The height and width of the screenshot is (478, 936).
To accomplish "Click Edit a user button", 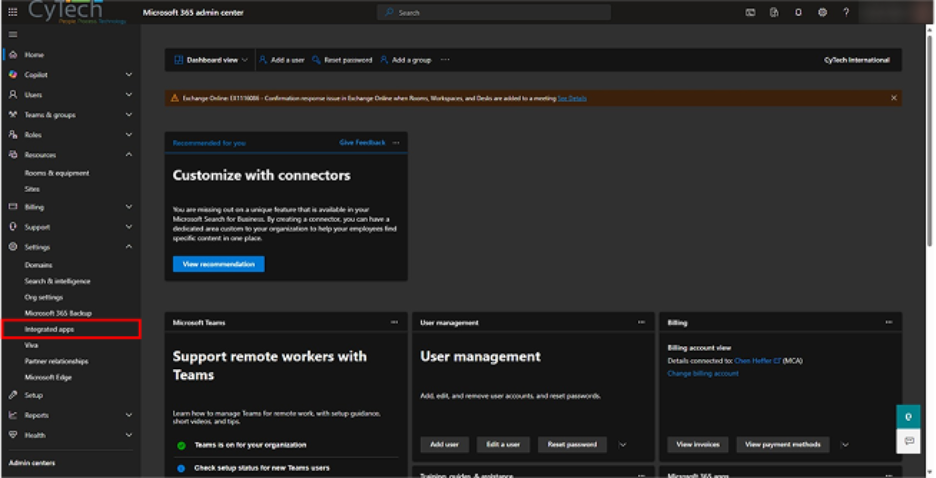I will tap(503, 445).
